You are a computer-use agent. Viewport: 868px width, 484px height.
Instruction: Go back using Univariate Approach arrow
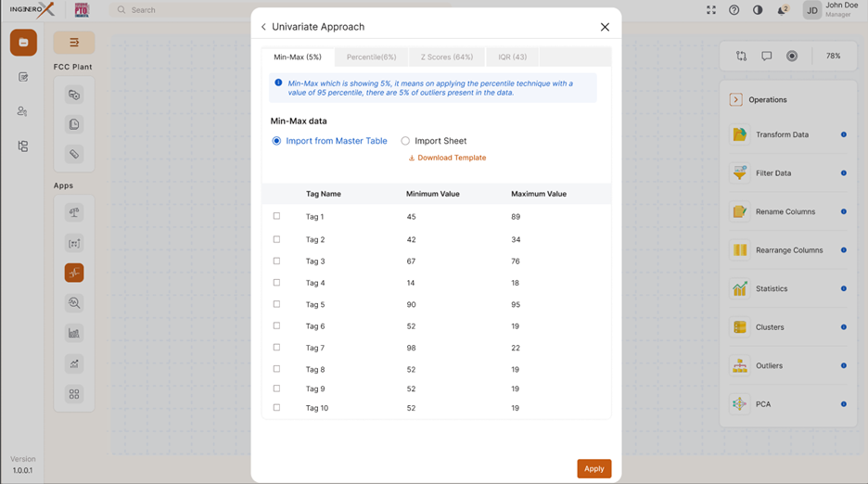point(263,27)
